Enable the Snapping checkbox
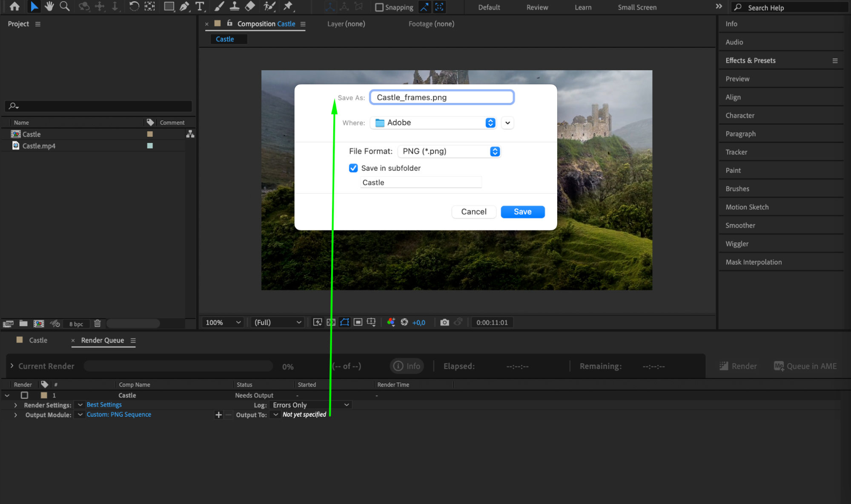This screenshot has height=504, width=851. coord(379,7)
